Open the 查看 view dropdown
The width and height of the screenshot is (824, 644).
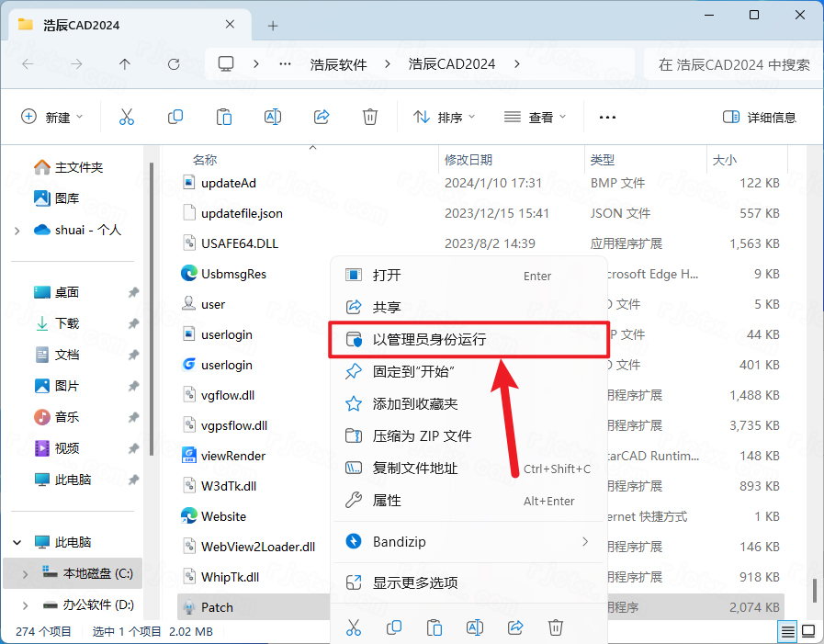point(536,117)
